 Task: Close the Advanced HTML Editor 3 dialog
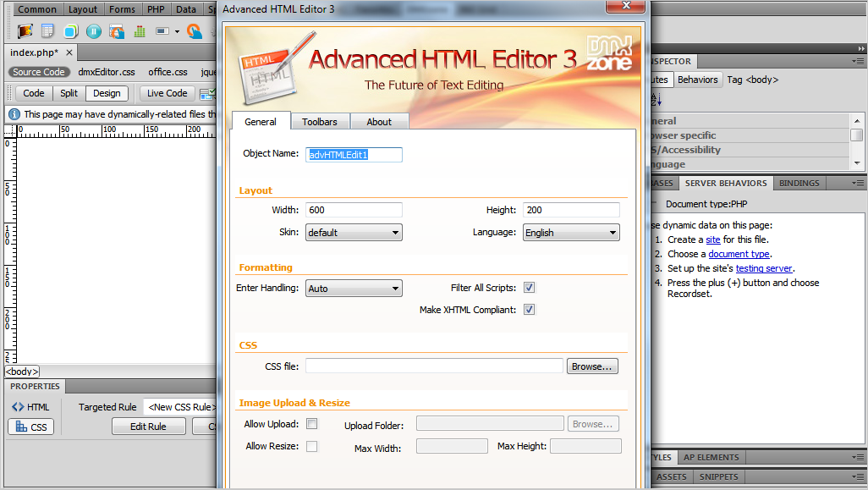[625, 6]
